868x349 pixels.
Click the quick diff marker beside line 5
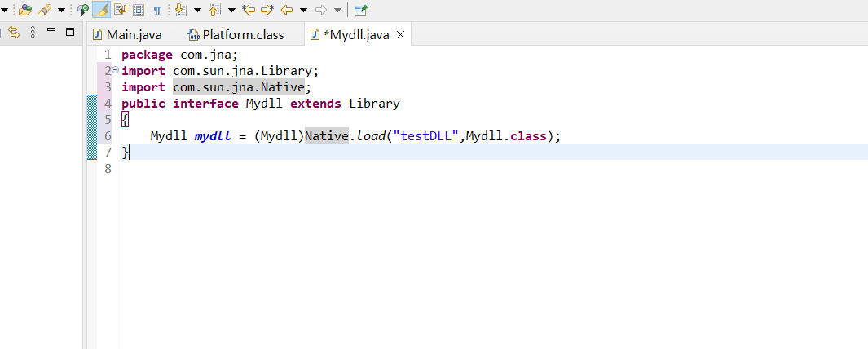(92, 119)
